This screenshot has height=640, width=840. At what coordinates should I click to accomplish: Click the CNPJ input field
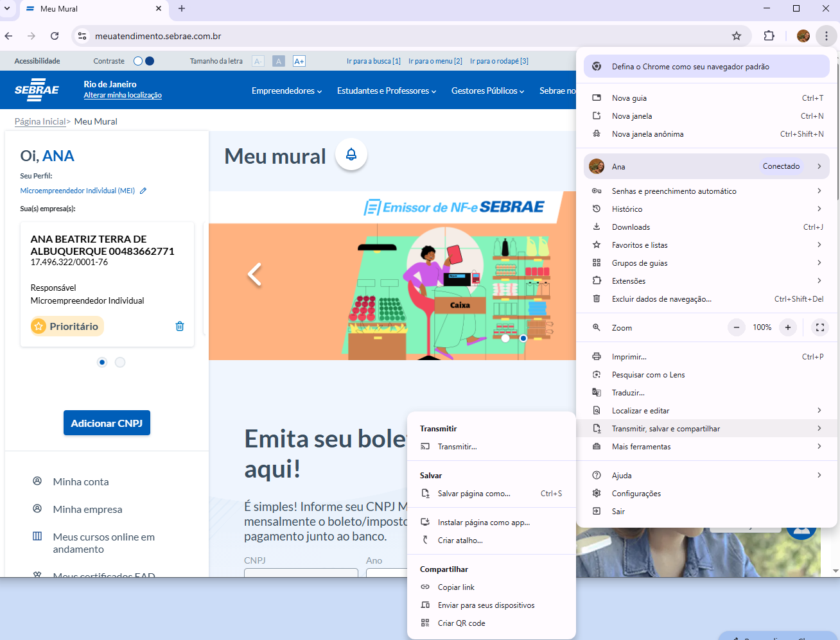point(301,573)
